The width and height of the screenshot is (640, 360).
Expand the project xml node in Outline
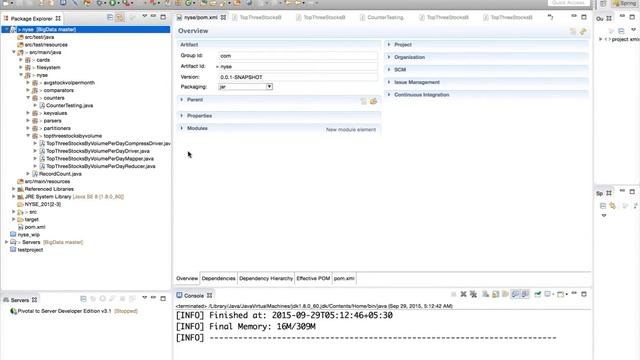(x=600, y=39)
